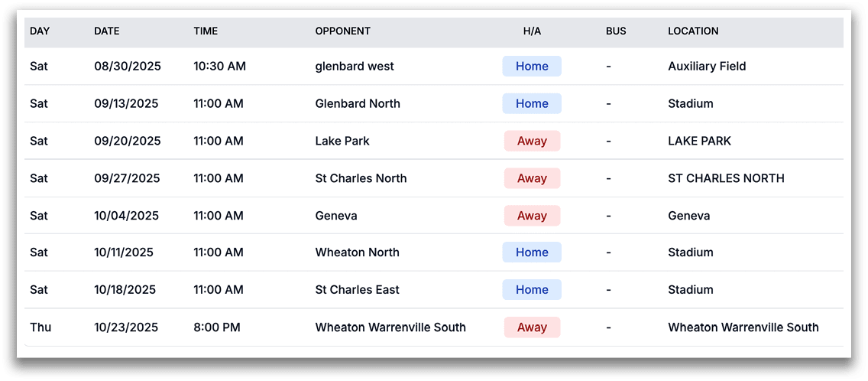Click the BUS column header
Viewport: 868px width, 381px height.
(615, 31)
